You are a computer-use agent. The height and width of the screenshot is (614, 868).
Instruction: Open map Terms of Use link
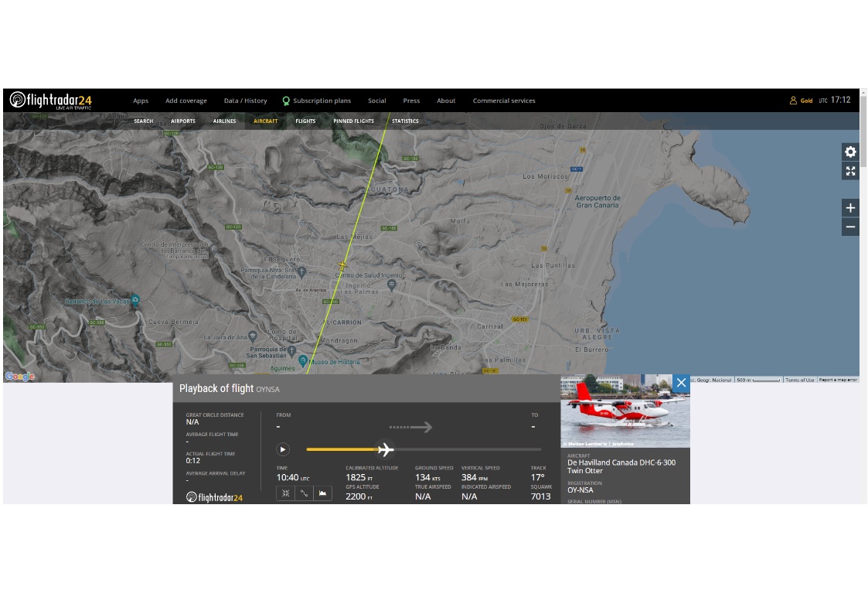click(799, 380)
